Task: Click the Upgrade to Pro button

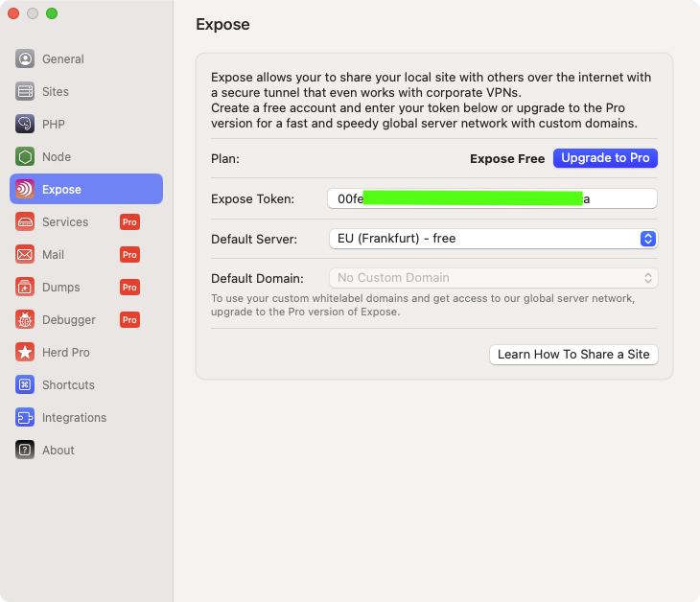Action: [x=605, y=158]
